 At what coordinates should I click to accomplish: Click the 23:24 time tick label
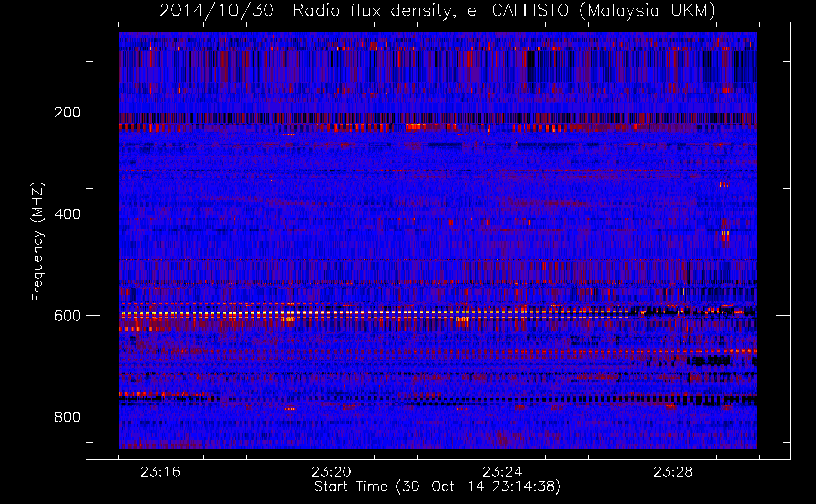pyautogui.click(x=502, y=472)
